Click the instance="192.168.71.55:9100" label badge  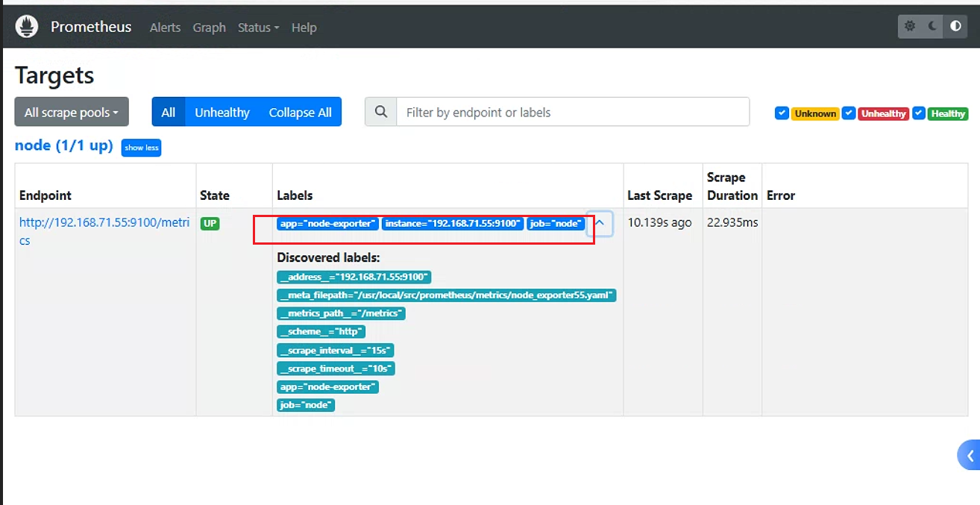[x=452, y=224]
